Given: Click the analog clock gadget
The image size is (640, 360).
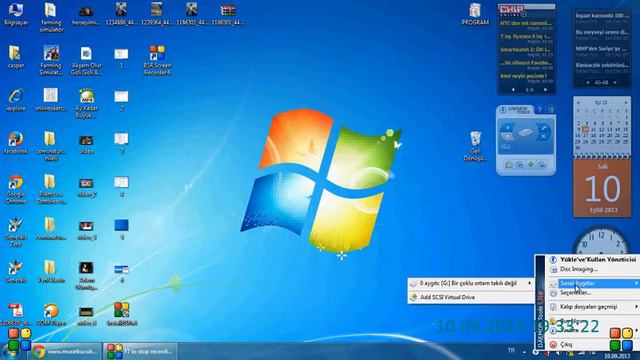Looking at the screenshot, I should (x=602, y=240).
